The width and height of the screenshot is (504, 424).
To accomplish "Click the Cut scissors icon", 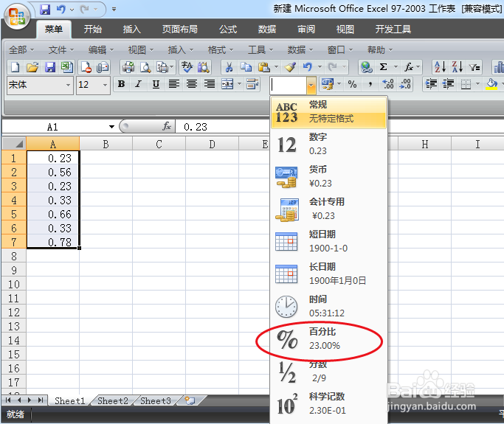I will 229,67.
